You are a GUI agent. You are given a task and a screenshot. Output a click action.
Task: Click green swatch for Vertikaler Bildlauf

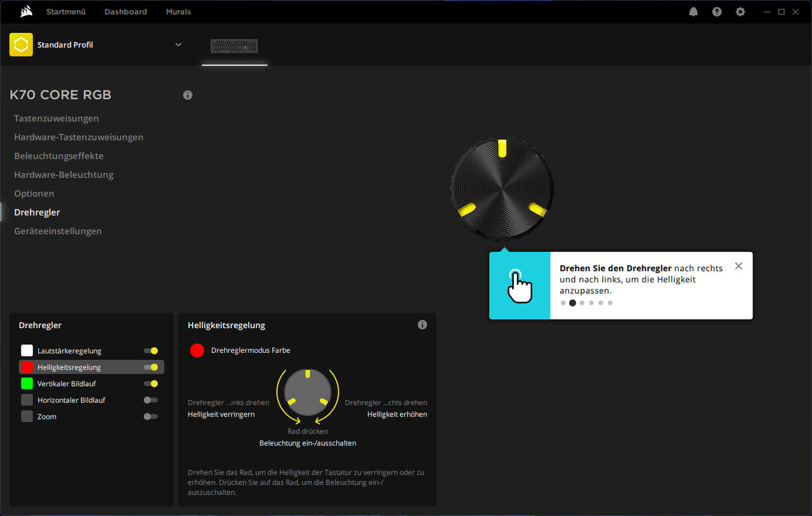[27, 383]
